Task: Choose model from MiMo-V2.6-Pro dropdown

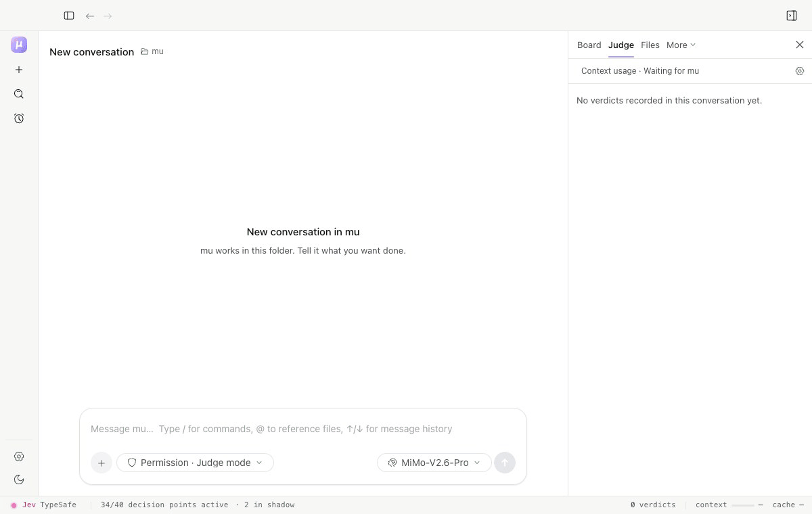Action: 434,463
